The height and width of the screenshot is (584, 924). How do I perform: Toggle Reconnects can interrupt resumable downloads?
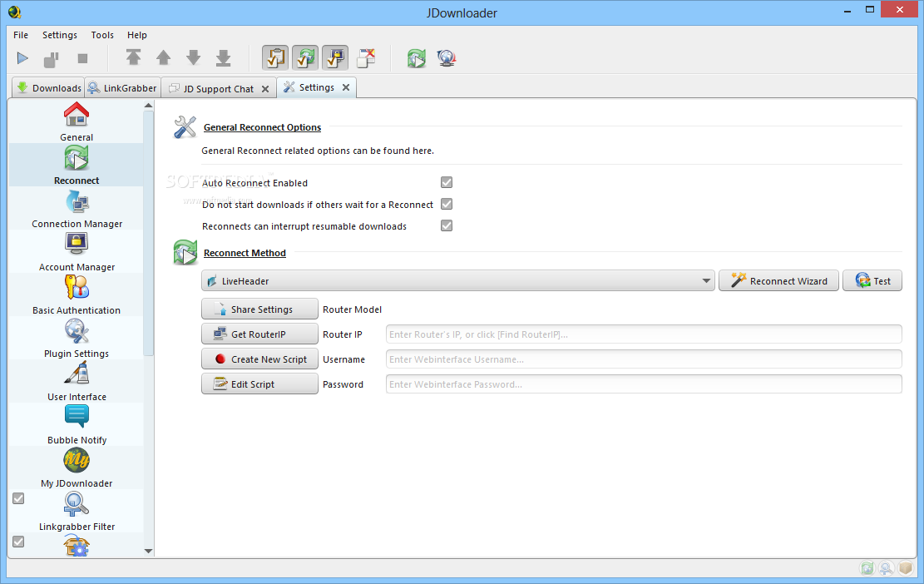(447, 225)
